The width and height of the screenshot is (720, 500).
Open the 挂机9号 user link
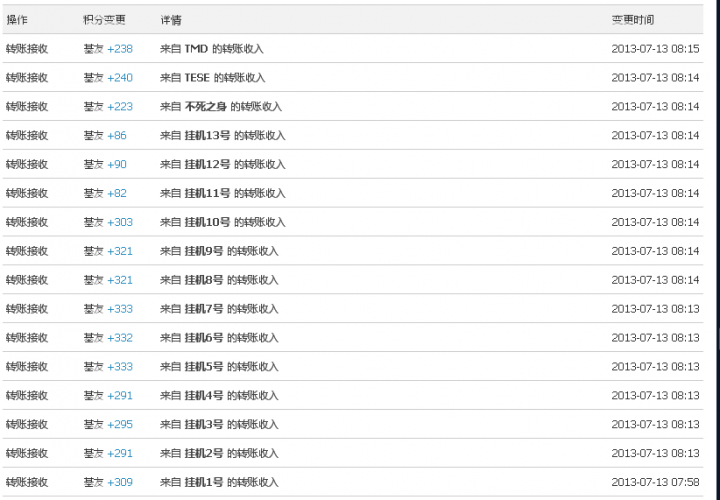pyautogui.click(x=204, y=251)
